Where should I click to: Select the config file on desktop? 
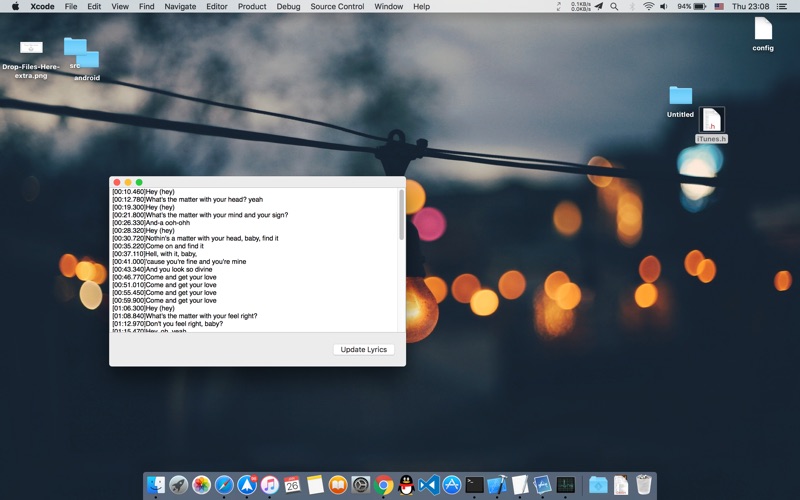click(x=763, y=34)
